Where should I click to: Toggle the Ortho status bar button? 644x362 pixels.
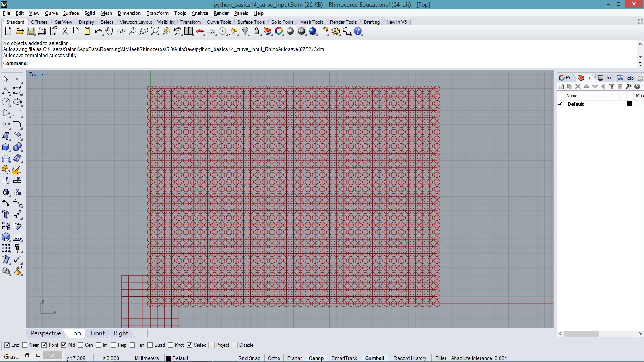(274, 358)
